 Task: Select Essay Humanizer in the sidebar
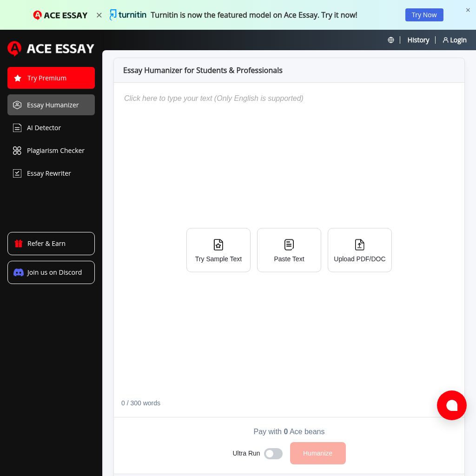pos(51,105)
